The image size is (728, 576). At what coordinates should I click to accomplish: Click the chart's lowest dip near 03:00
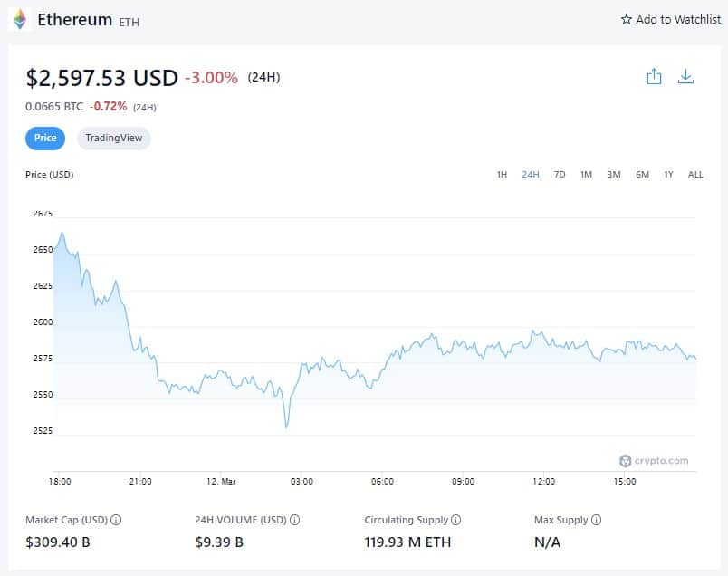pos(286,426)
